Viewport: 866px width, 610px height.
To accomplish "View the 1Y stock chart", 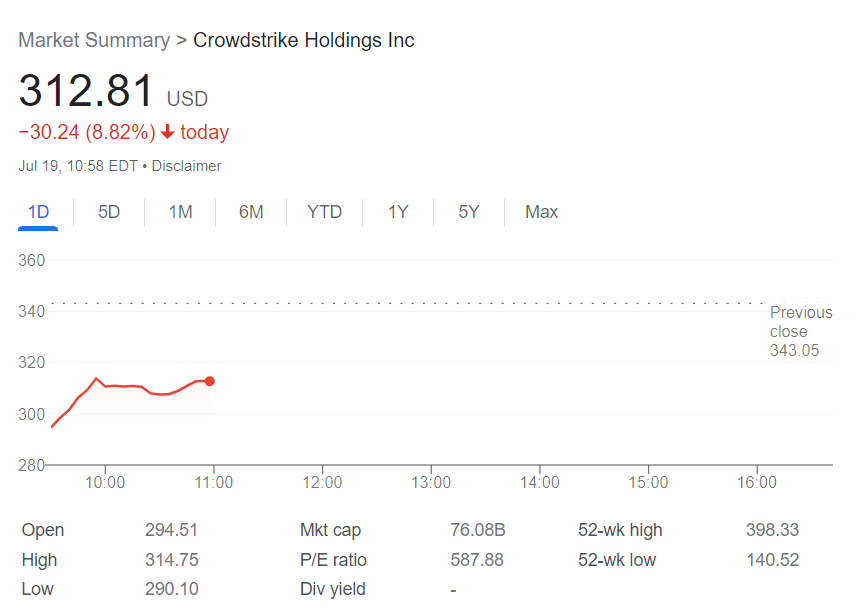I will [x=397, y=212].
